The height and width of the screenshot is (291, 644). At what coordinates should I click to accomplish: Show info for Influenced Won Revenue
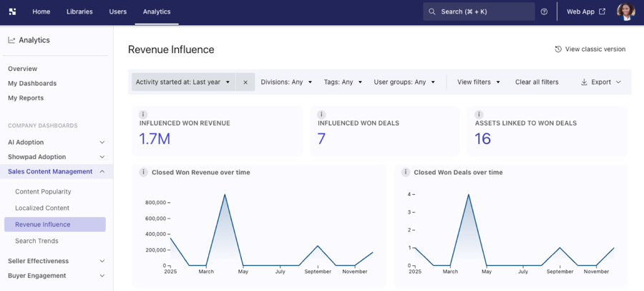(x=143, y=115)
